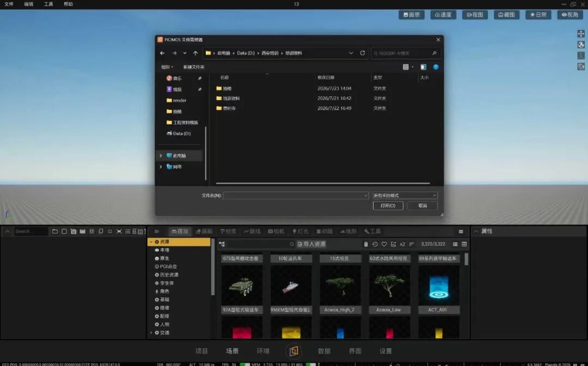
Task: Open the 帮助 menu
Action: coord(68,4)
